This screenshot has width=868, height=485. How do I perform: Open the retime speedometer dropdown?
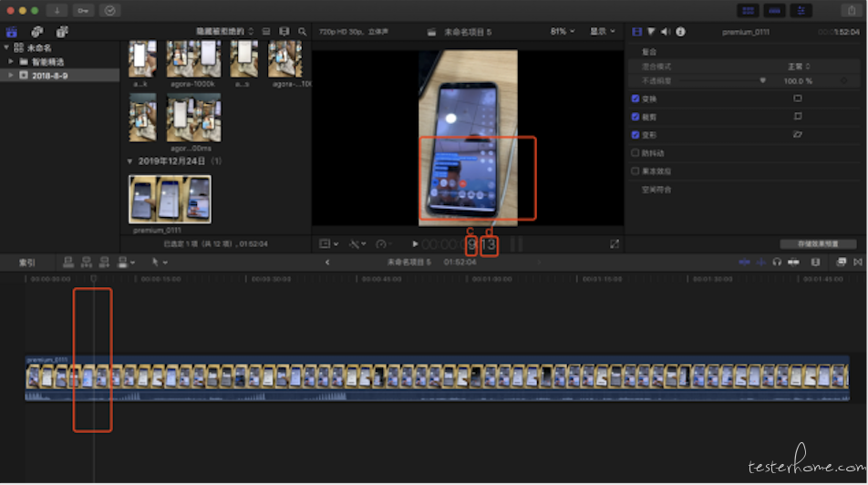tap(384, 244)
